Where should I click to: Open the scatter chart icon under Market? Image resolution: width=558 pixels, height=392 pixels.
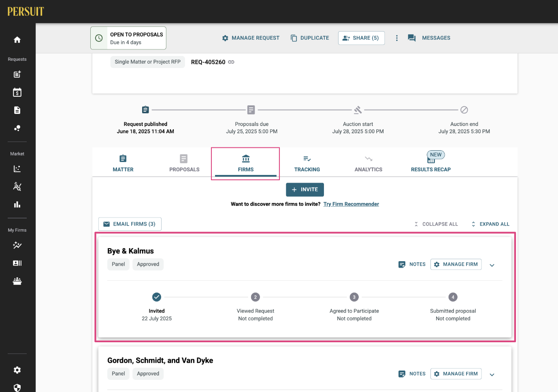tap(17, 169)
